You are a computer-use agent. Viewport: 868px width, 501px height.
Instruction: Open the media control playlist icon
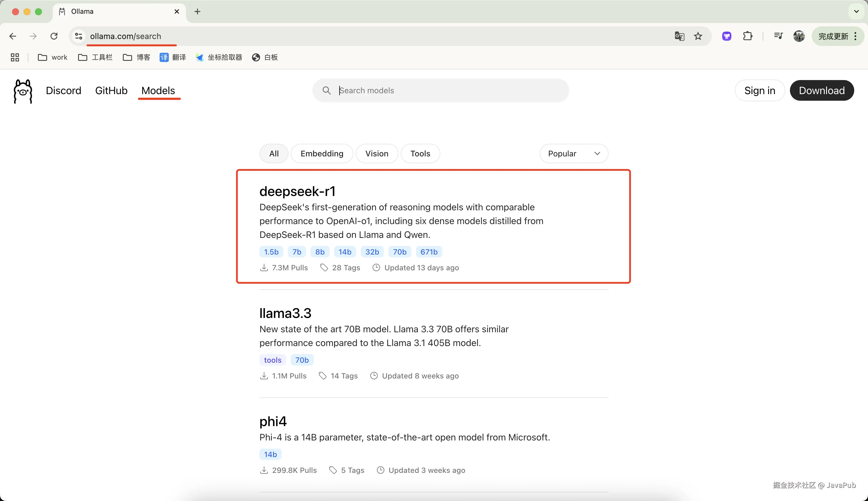778,36
